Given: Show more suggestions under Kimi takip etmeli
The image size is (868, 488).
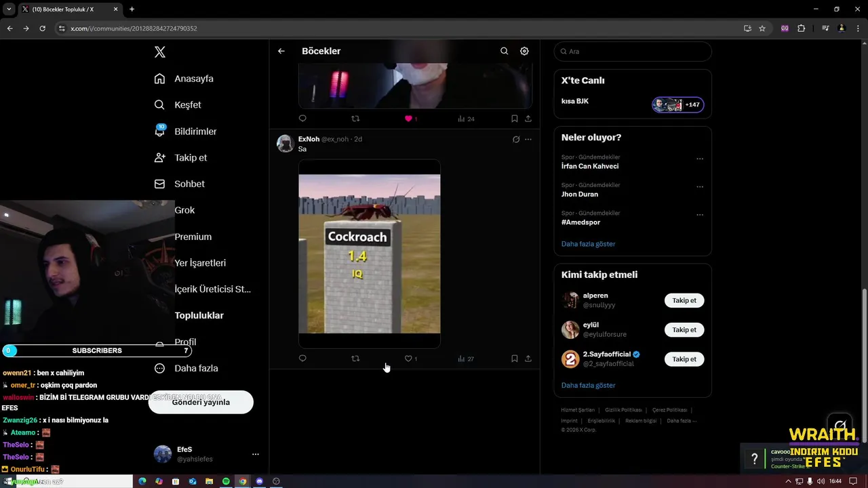Looking at the screenshot, I should click(x=588, y=386).
